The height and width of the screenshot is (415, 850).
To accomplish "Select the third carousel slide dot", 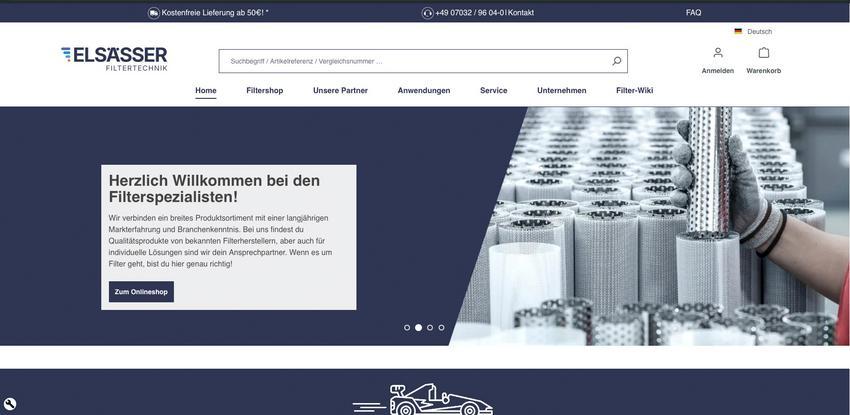I will pos(430,327).
